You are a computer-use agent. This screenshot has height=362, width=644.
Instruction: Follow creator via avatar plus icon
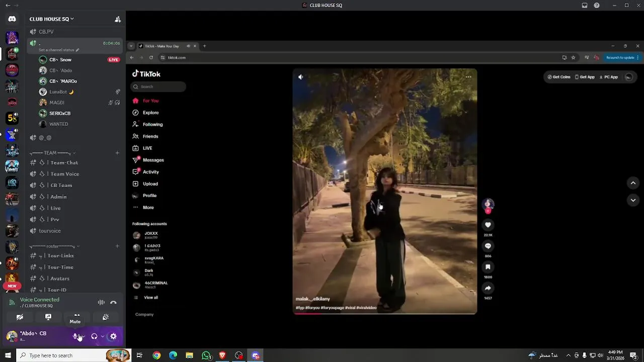click(488, 212)
